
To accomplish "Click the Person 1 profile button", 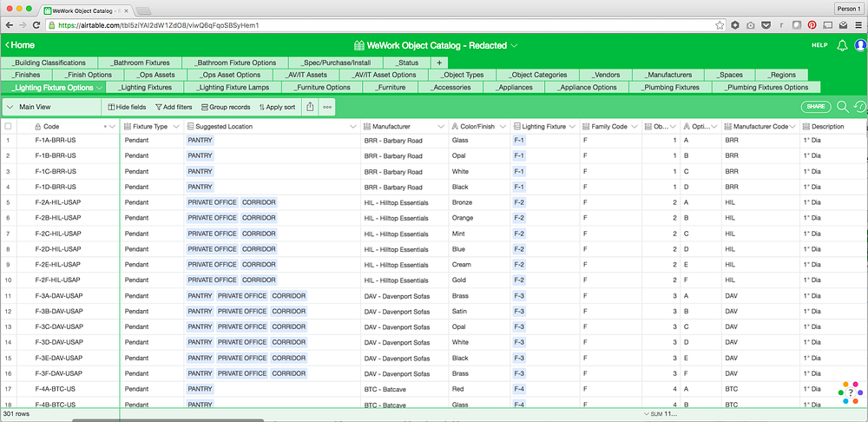I will 849,9.
